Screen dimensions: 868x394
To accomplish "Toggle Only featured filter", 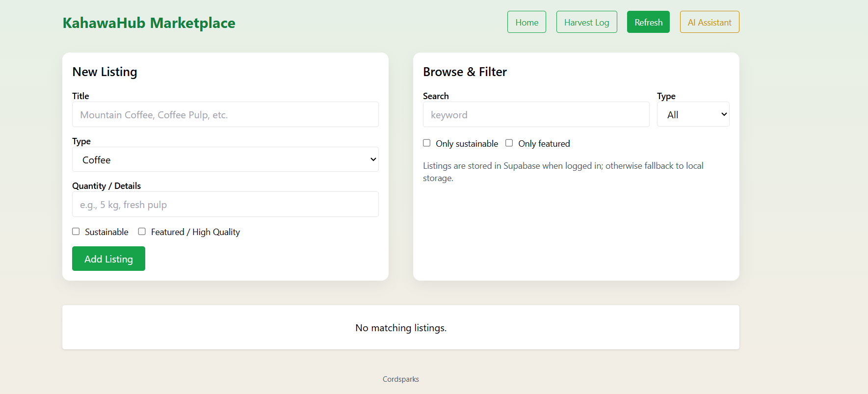I will pyautogui.click(x=509, y=143).
